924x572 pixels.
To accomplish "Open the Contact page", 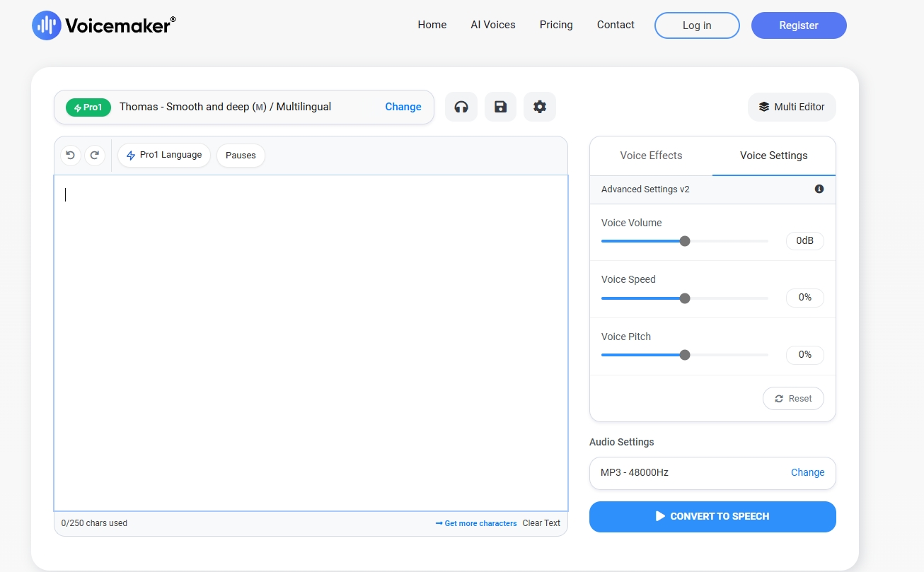I will pyautogui.click(x=616, y=25).
